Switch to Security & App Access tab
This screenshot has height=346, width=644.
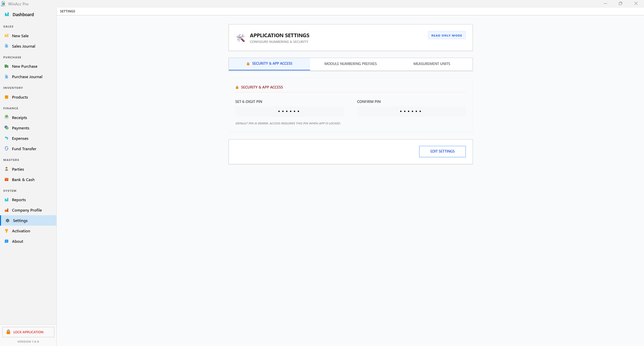point(269,64)
